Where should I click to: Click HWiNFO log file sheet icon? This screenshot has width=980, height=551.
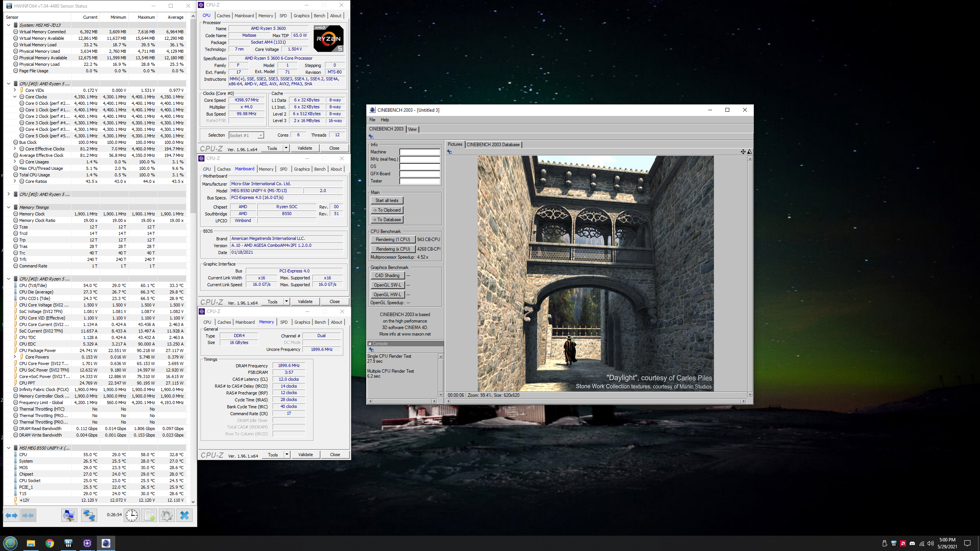coord(149,515)
